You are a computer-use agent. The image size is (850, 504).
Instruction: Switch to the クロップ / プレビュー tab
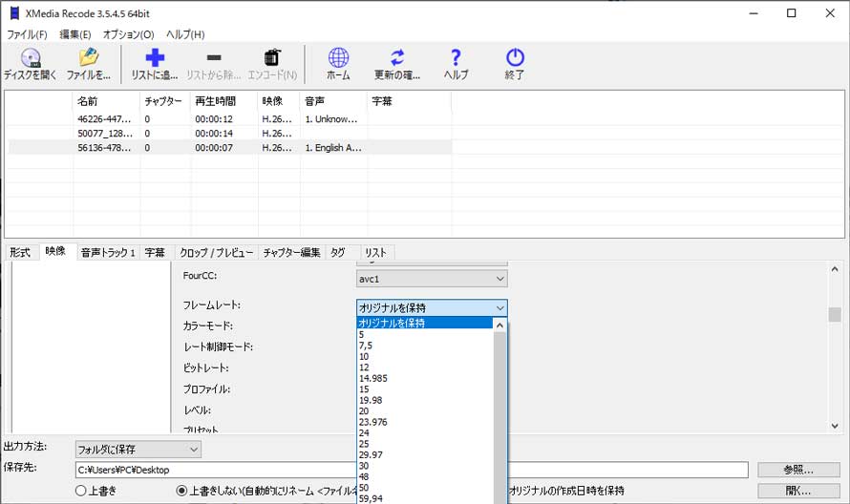(x=216, y=252)
